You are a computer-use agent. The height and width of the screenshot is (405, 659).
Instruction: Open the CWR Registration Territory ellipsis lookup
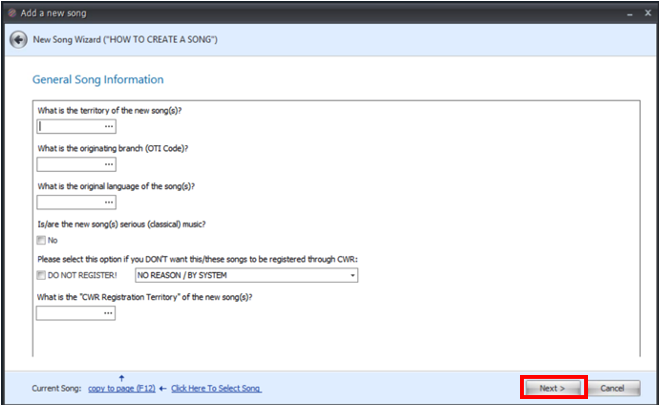coord(108,313)
